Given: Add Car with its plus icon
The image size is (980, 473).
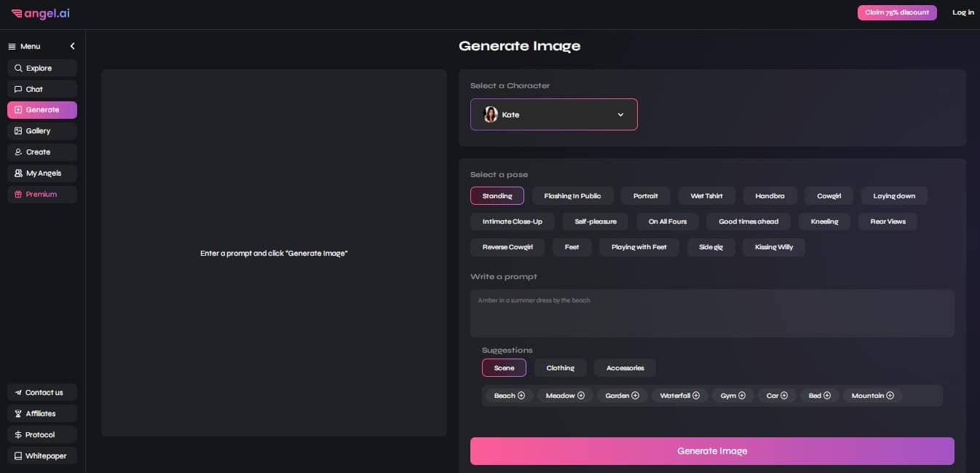Looking at the screenshot, I should click(x=784, y=396).
